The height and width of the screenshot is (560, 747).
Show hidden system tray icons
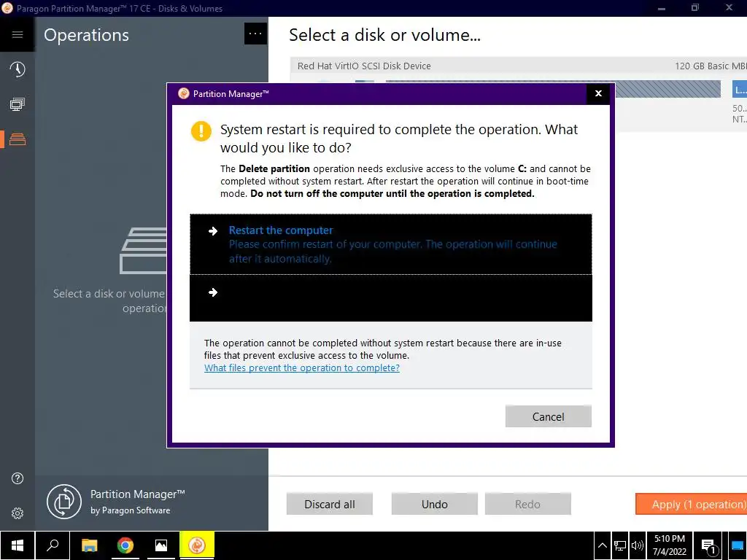click(602, 545)
